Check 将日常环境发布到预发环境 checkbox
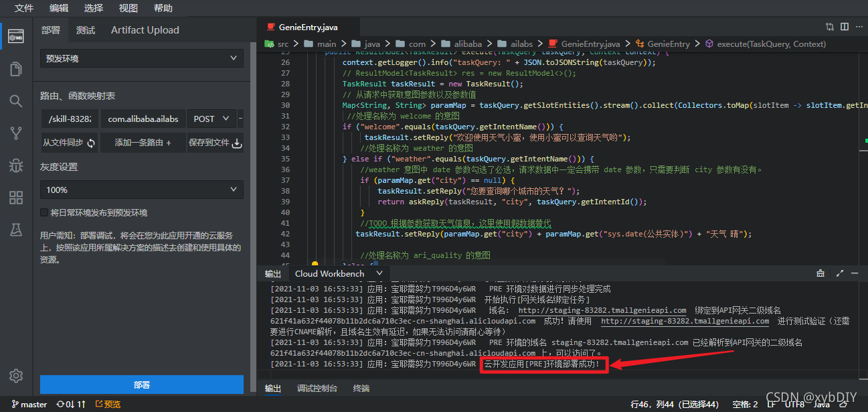This screenshot has width=868, height=412. (x=44, y=212)
